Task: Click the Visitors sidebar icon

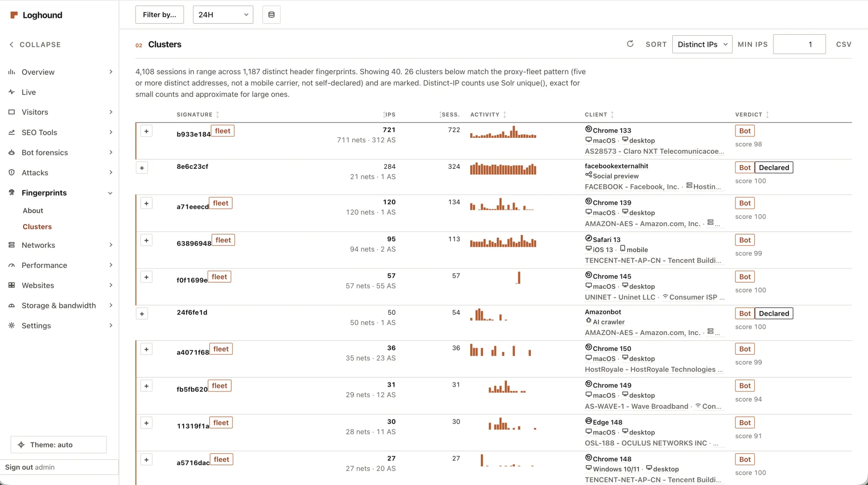Action: [12, 112]
